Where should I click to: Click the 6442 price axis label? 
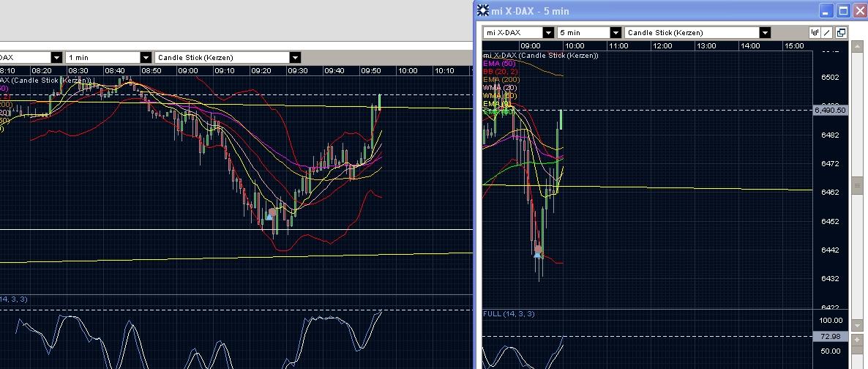831,250
